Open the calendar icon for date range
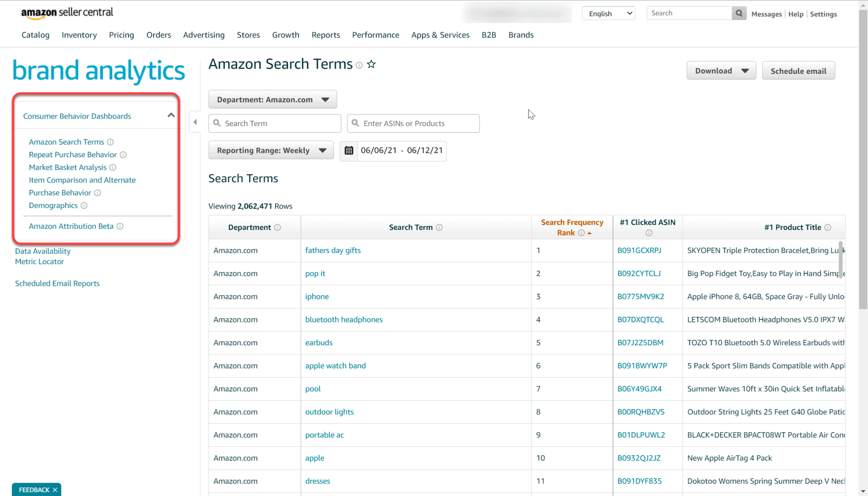The width and height of the screenshot is (868, 496). [349, 150]
